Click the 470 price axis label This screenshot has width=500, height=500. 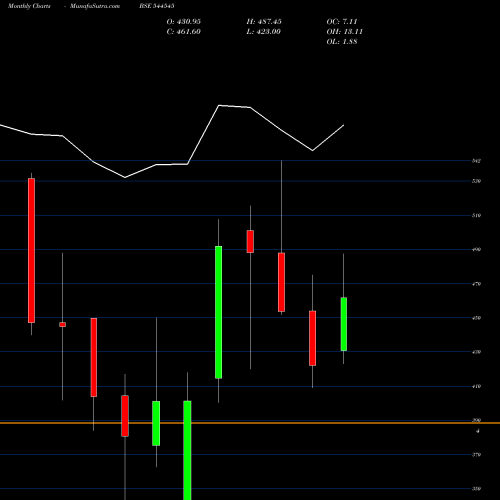[x=476, y=284]
